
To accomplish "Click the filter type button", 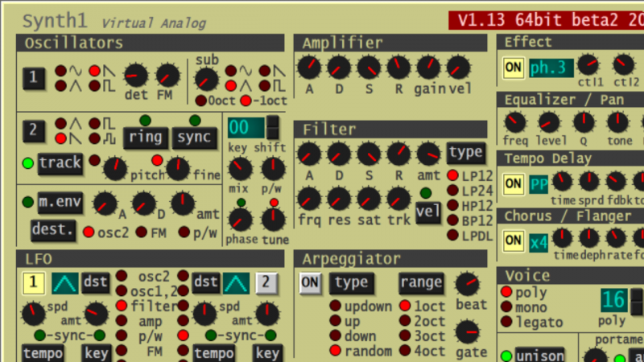I will point(465,153).
